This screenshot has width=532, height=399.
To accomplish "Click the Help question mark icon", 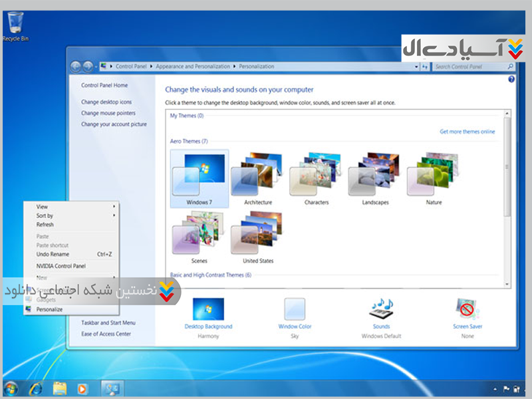I will tap(511, 79).
